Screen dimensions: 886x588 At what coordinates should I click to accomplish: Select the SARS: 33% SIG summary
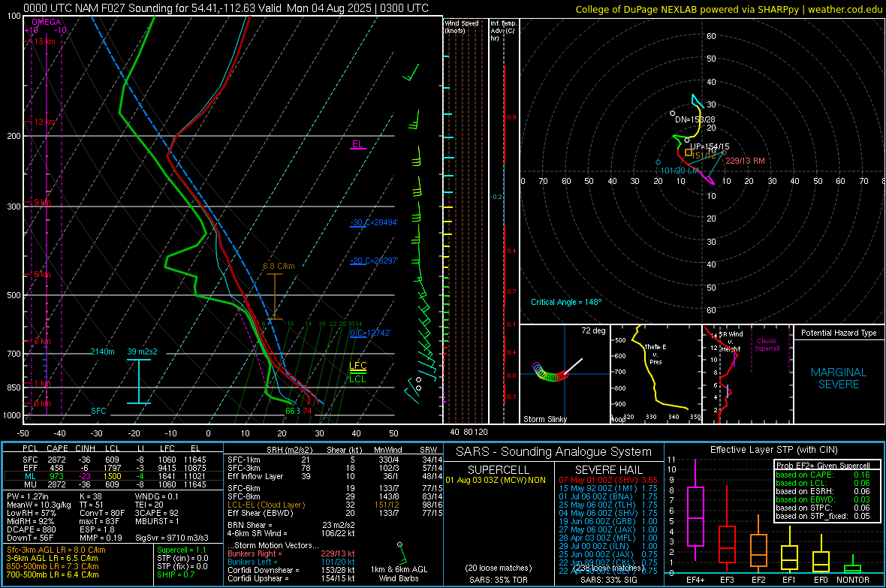[x=608, y=580]
